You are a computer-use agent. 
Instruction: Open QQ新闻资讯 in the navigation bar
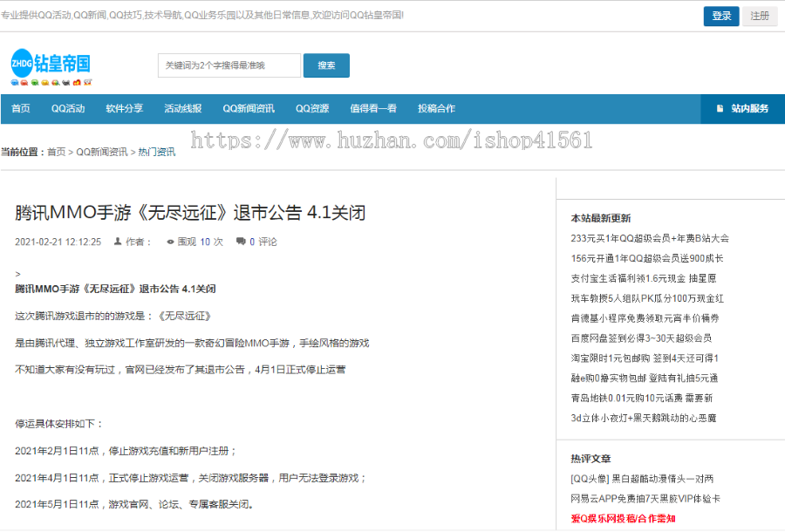249,109
